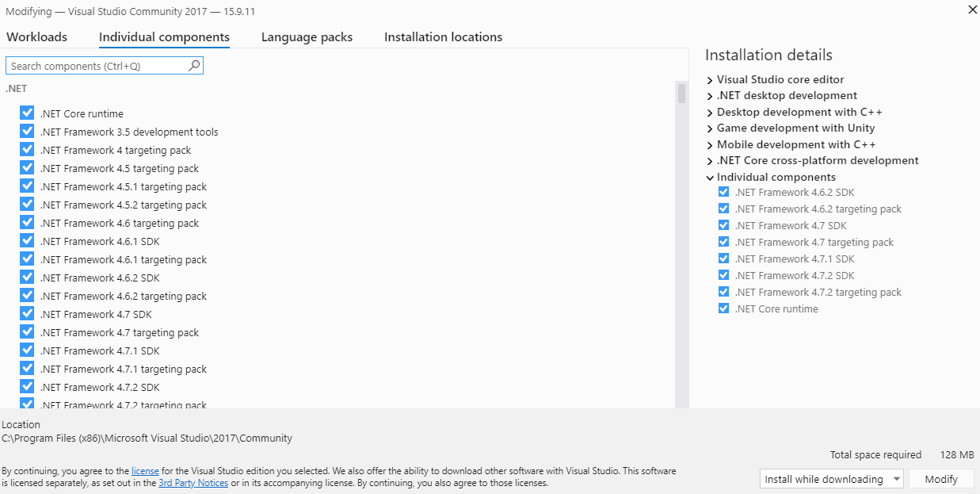
Task: Toggle .NET Framework 3.5 development tools checkbox
Action: (x=28, y=132)
